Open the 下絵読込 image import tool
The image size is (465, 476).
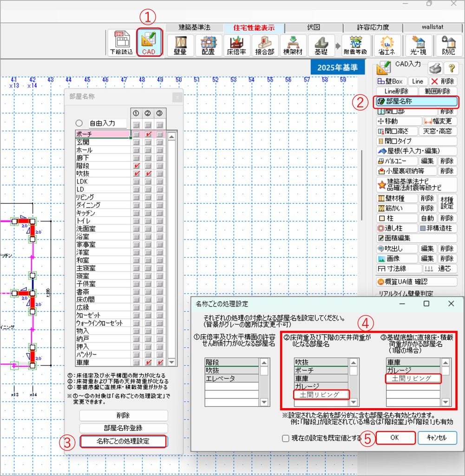coord(121,43)
